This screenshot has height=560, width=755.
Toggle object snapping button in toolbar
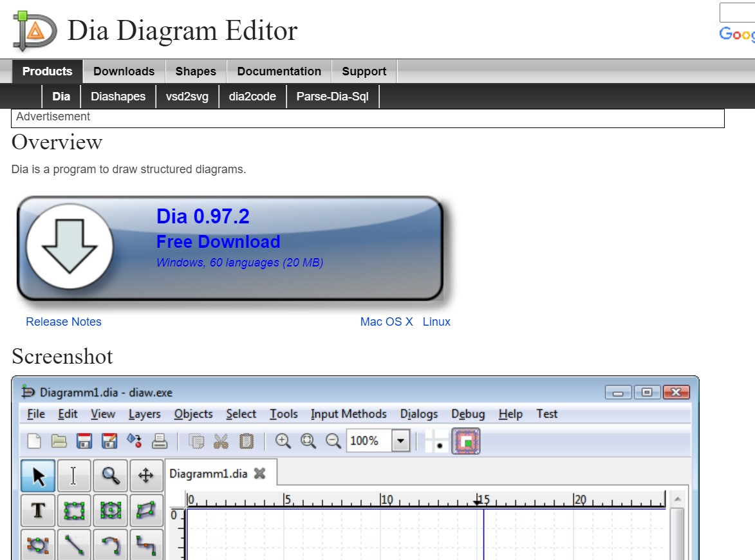pos(465,441)
